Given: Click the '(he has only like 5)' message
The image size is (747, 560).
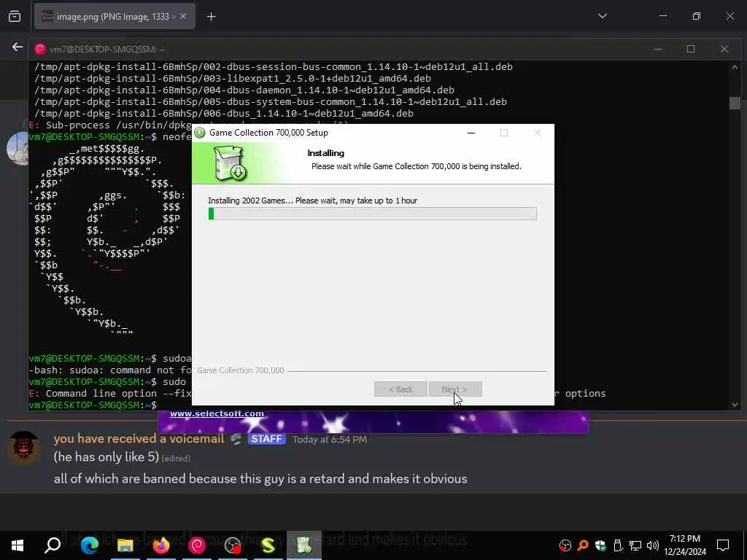Looking at the screenshot, I should click(106, 456).
